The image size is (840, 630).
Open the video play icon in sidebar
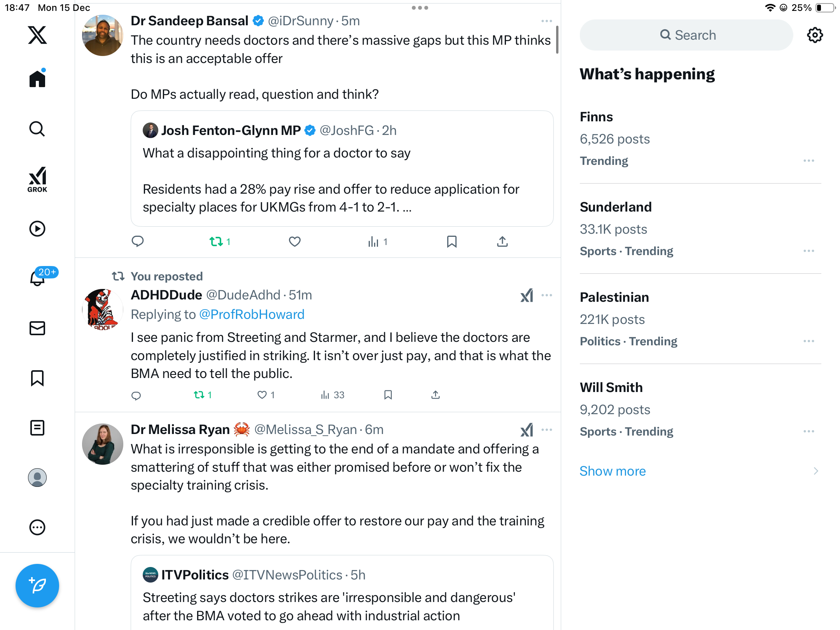[x=37, y=229]
